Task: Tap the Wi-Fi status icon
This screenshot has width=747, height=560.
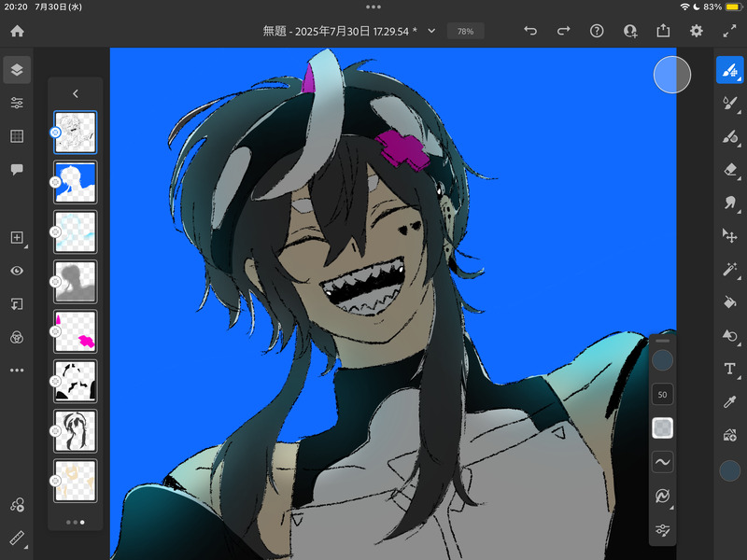Action: click(x=684, y=7)
